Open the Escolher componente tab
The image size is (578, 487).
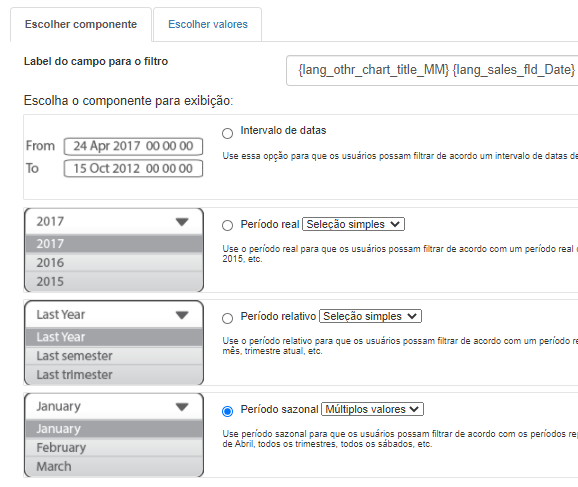[81, 24]
